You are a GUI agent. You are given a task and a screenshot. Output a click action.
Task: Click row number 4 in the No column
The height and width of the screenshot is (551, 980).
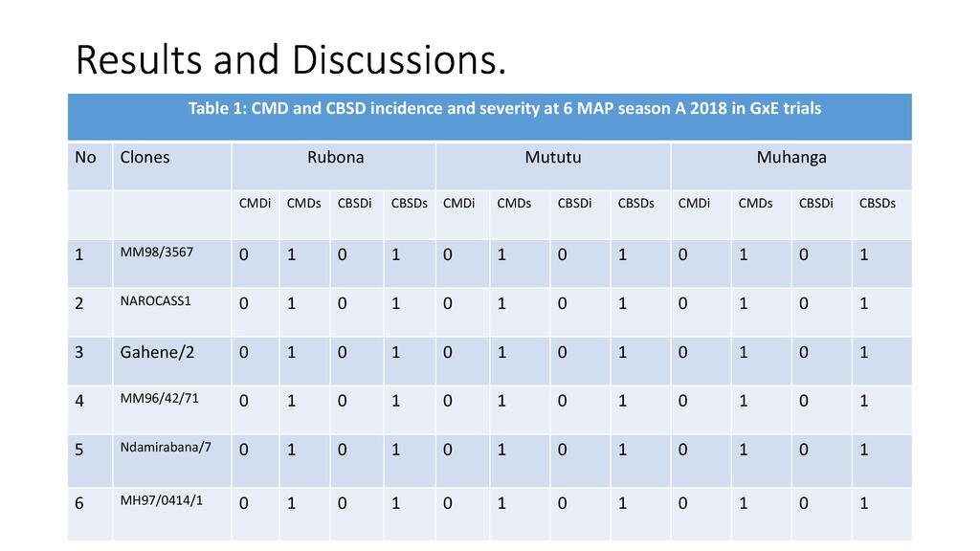(x=79, y=401)
